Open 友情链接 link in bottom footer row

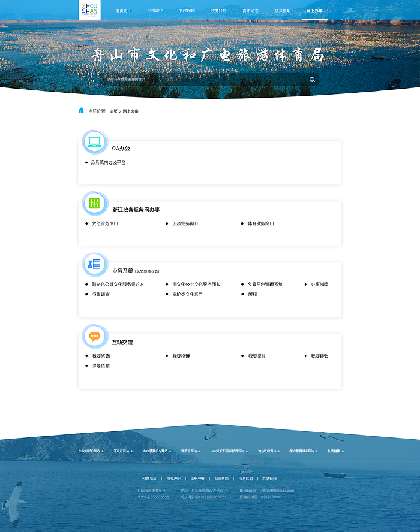tap(269, 478)
